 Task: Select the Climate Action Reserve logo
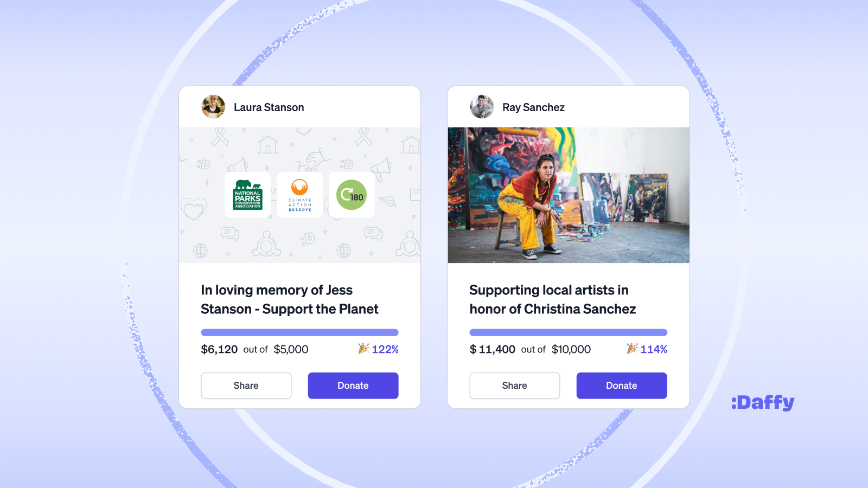pos(299,195)
